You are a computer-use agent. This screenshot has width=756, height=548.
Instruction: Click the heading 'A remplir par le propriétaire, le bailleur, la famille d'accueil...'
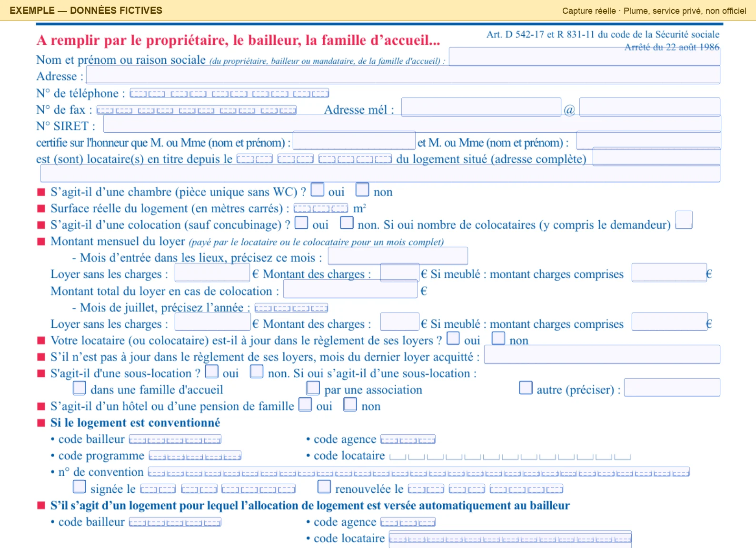238,40
